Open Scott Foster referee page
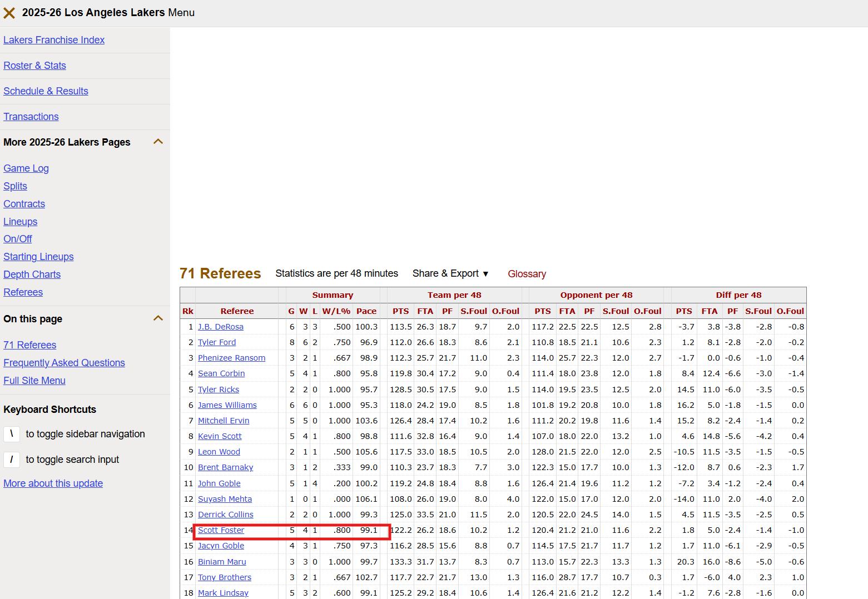The image size is (868, 599). click(x=221, y=530)
